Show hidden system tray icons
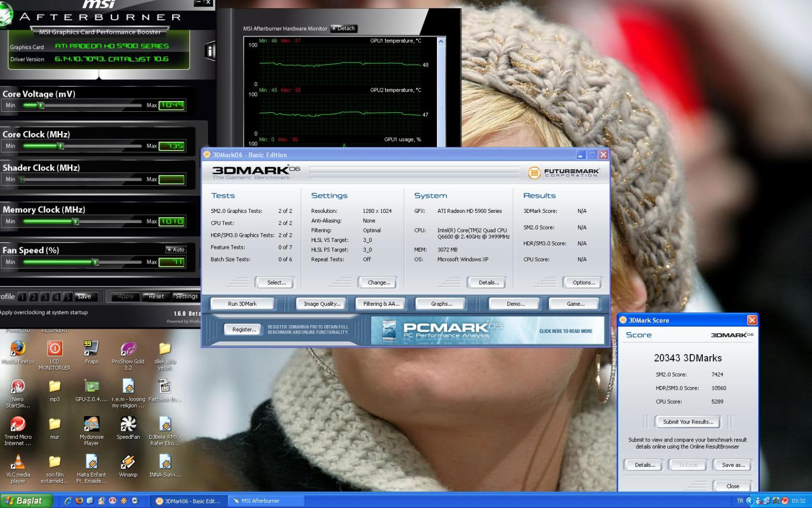The image size is (812, 508). tap(749, 501)
